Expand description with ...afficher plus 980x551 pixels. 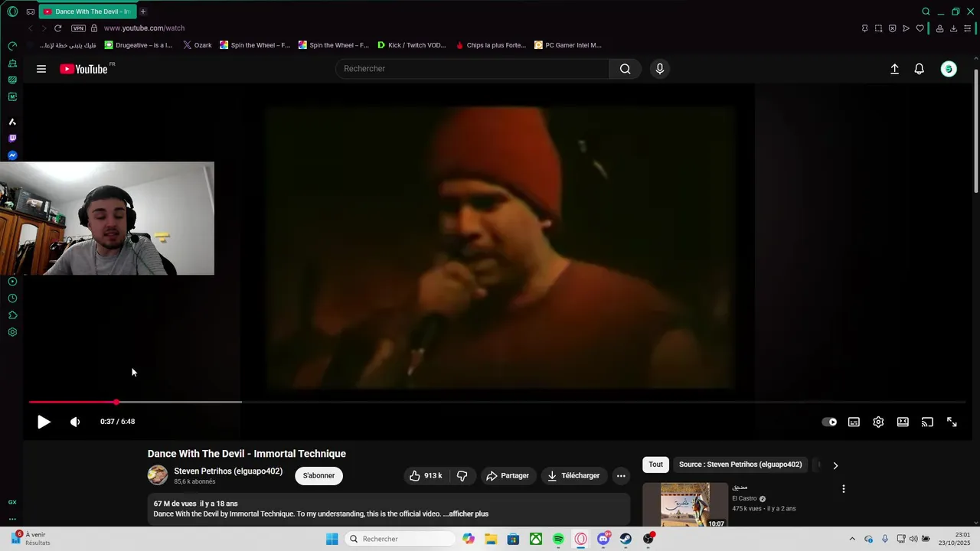pos(465,514)
